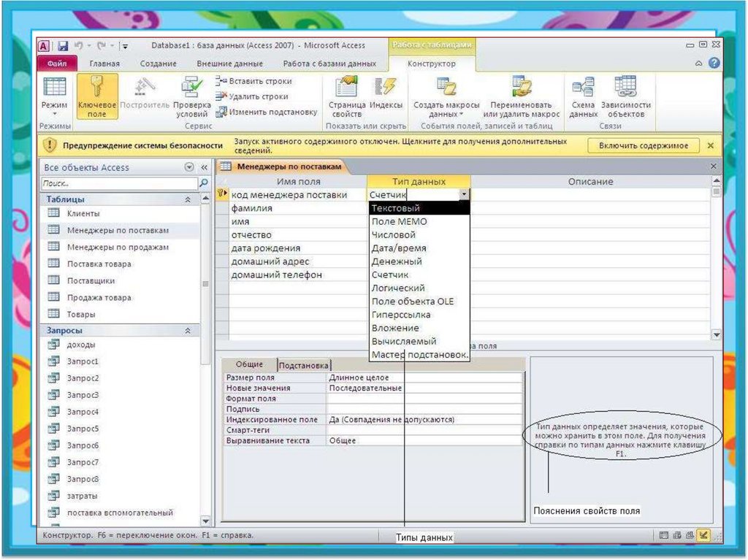Screen dimensions: 748x560
Task: Switch to the Внешние данные tab
Action: coord(229,64)
